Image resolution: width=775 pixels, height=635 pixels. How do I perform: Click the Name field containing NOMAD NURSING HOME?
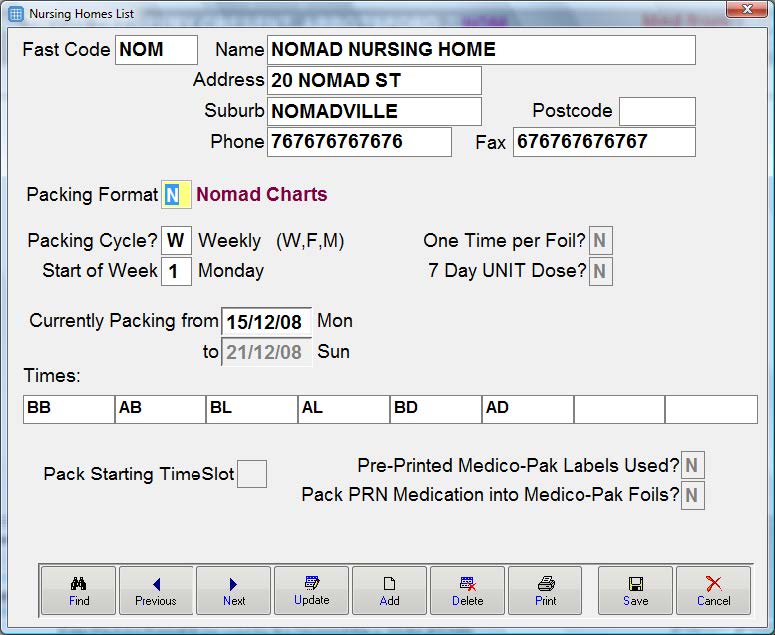[x=481, y=50]
